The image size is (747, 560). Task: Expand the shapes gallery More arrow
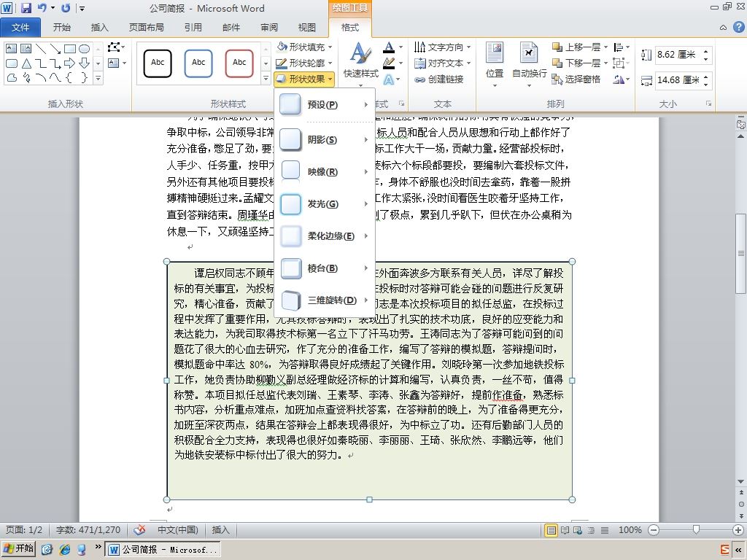98,77
